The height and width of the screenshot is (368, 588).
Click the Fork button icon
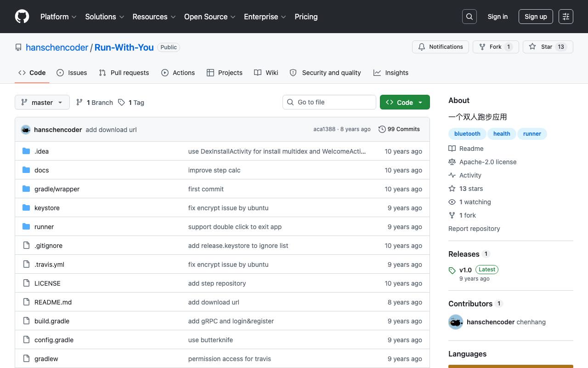point(482,47)
